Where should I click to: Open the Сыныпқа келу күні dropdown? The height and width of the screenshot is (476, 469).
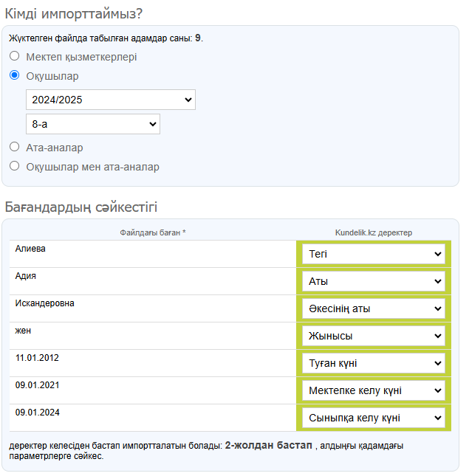click(x=374, y=418)
